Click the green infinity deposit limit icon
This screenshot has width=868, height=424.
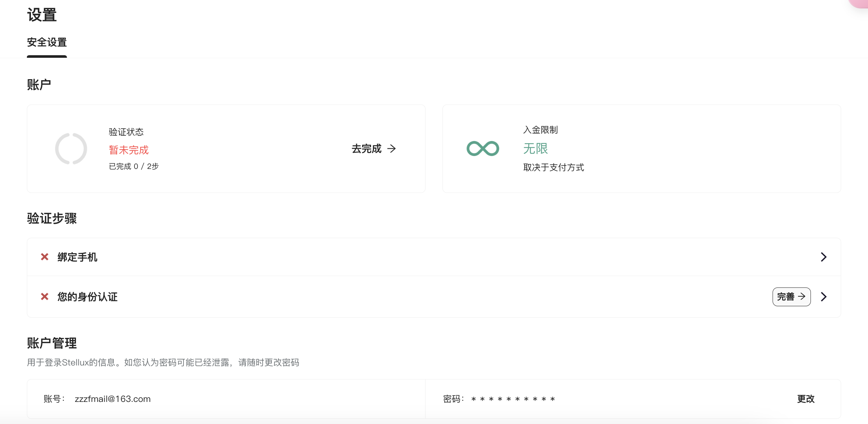pyautogui.click(x=483, y=149)
